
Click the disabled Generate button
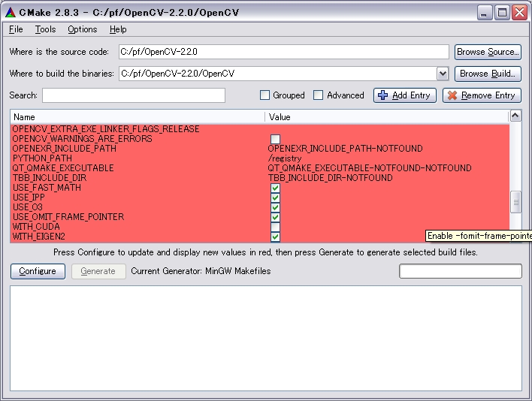[x=98, y=271]
